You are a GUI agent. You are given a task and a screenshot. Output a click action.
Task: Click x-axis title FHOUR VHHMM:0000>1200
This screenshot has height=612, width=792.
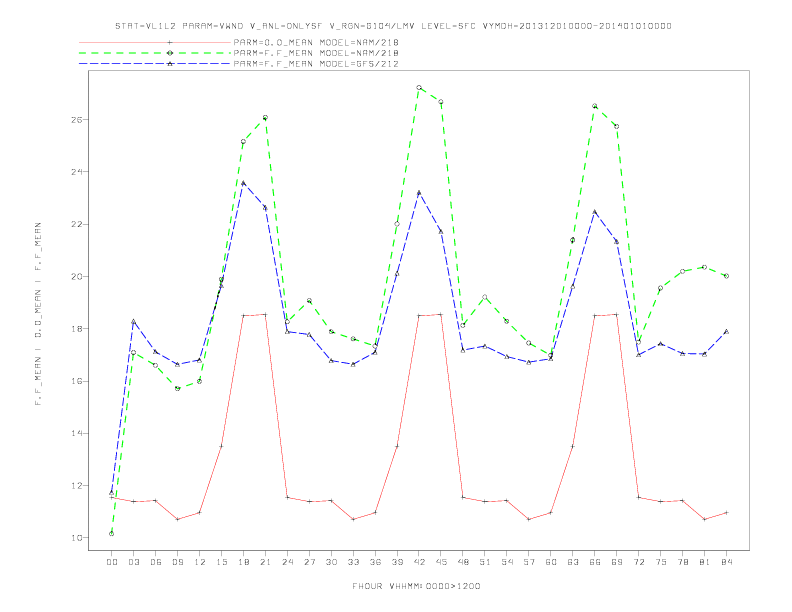(x=416, y=586)
